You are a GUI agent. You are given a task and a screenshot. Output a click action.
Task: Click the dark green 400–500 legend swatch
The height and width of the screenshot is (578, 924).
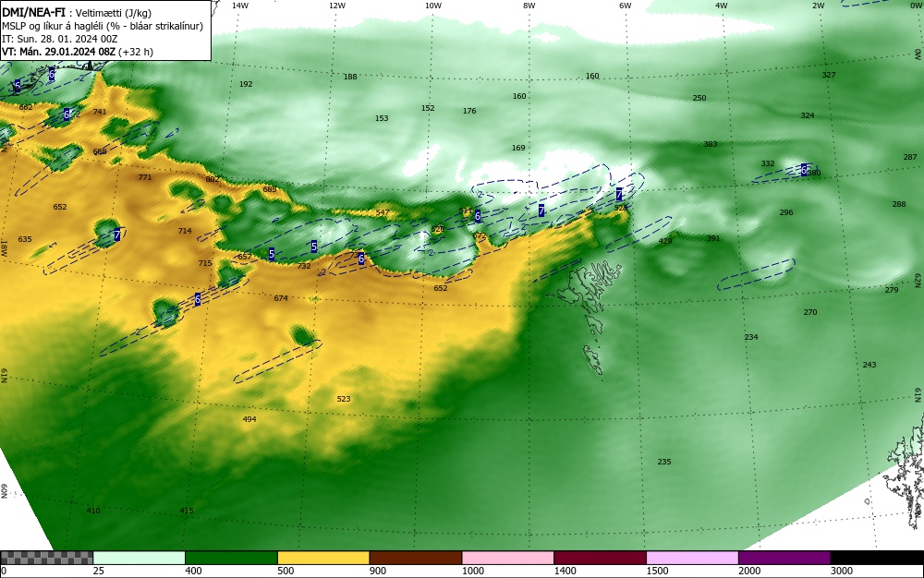click(x=231, y=558)
